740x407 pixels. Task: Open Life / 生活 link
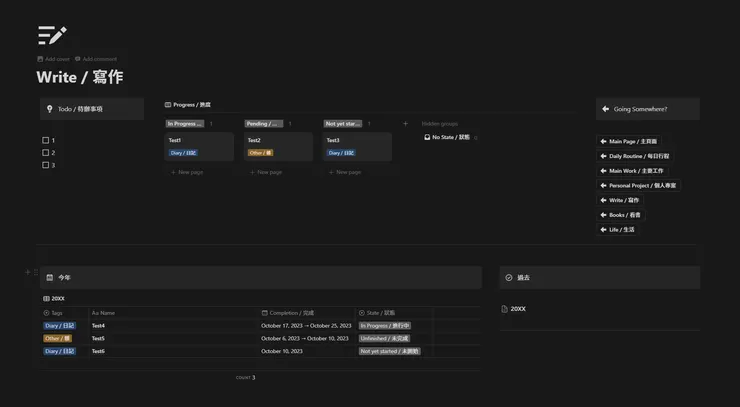click(617, 229)
